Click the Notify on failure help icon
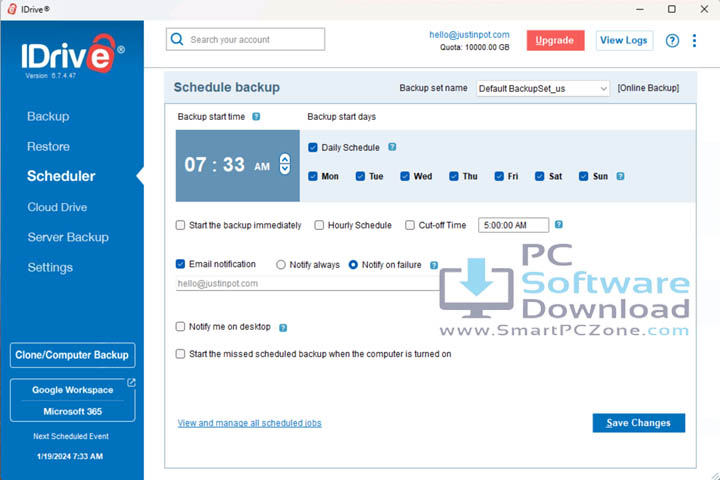 (434, 265)
